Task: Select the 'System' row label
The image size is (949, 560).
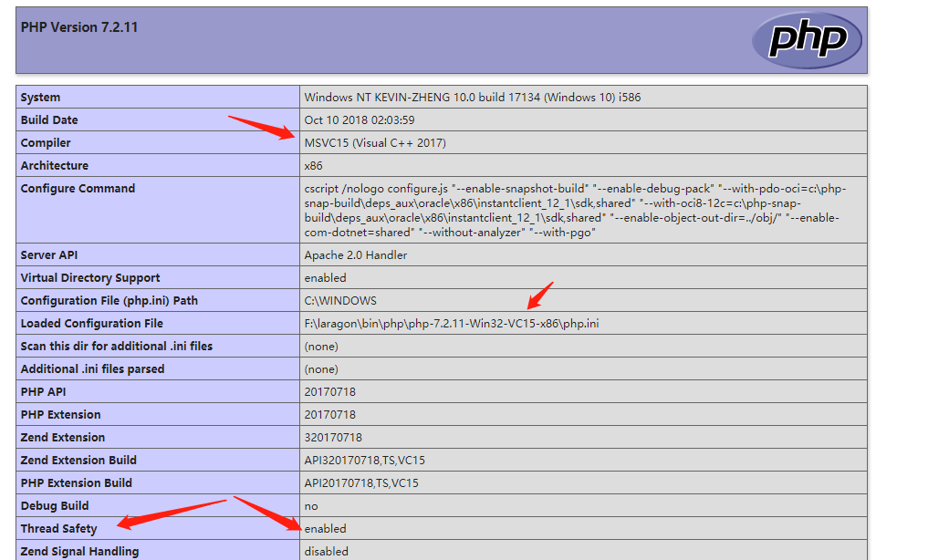Action: pos(40,98)
